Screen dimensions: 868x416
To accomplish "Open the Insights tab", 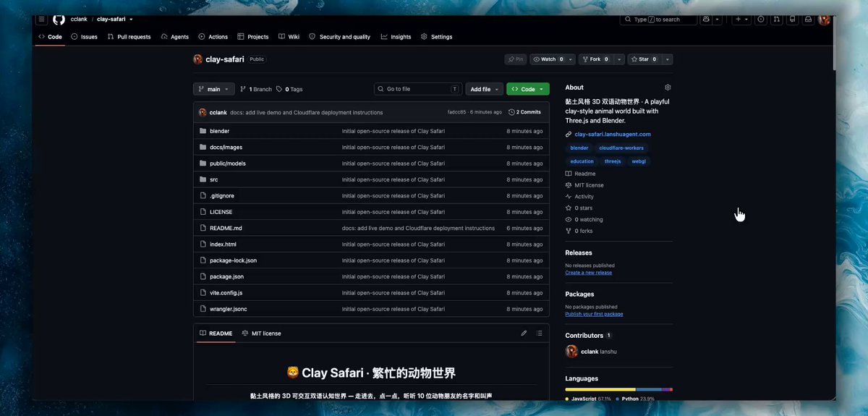I will pos(396,37).
